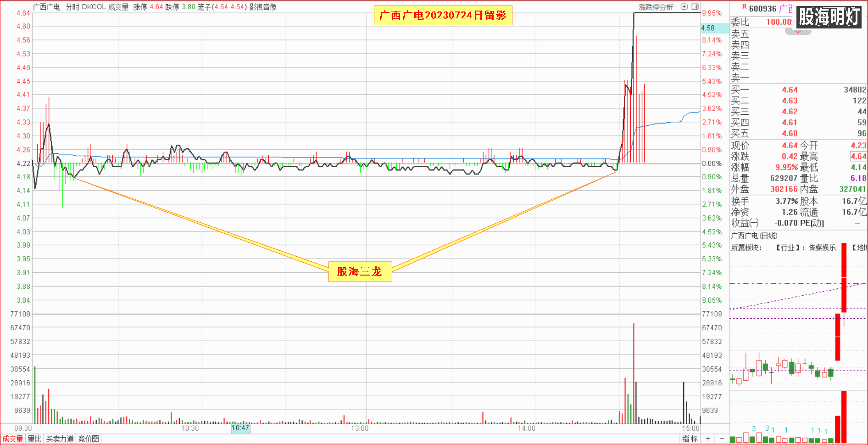Click the 77109 volume axis label at left

(x=20, y=314)
